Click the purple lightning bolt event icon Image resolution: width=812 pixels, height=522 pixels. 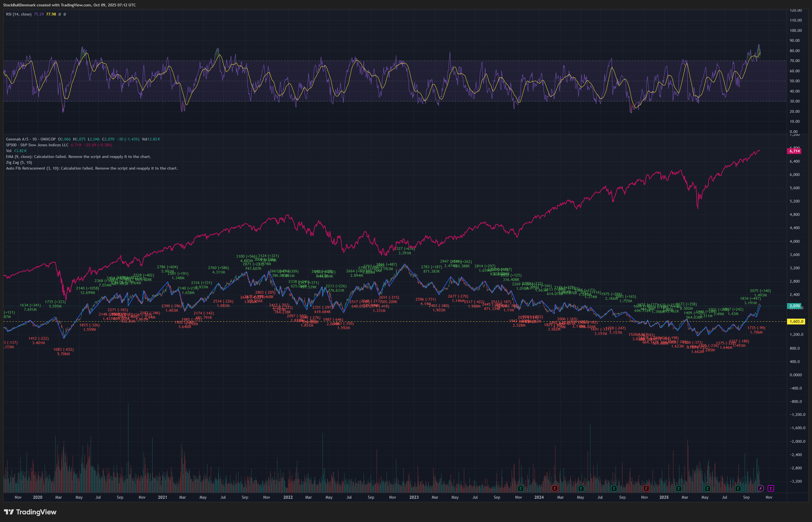[x=760, y=488]
